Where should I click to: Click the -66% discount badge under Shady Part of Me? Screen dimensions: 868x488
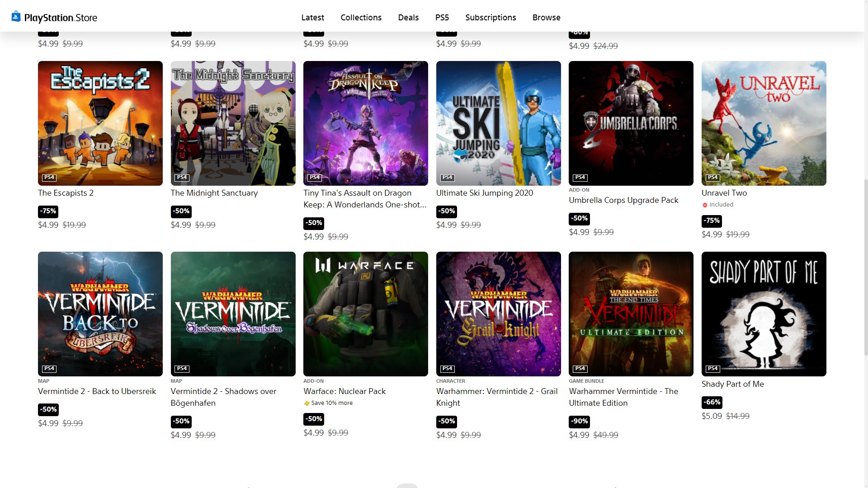tap(712, 402)
